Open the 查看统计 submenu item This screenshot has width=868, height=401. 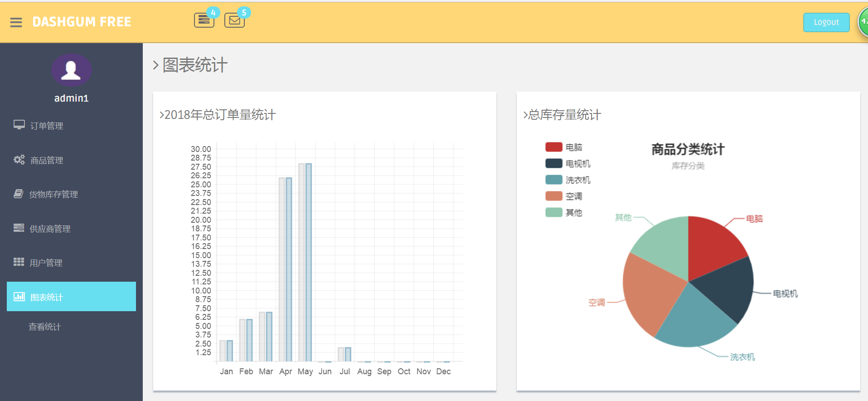pos(44,327)
